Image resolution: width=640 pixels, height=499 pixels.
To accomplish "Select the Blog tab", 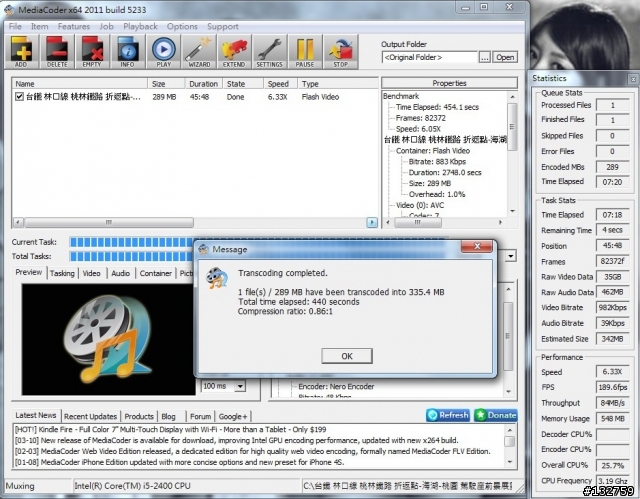I will [169, 417].
